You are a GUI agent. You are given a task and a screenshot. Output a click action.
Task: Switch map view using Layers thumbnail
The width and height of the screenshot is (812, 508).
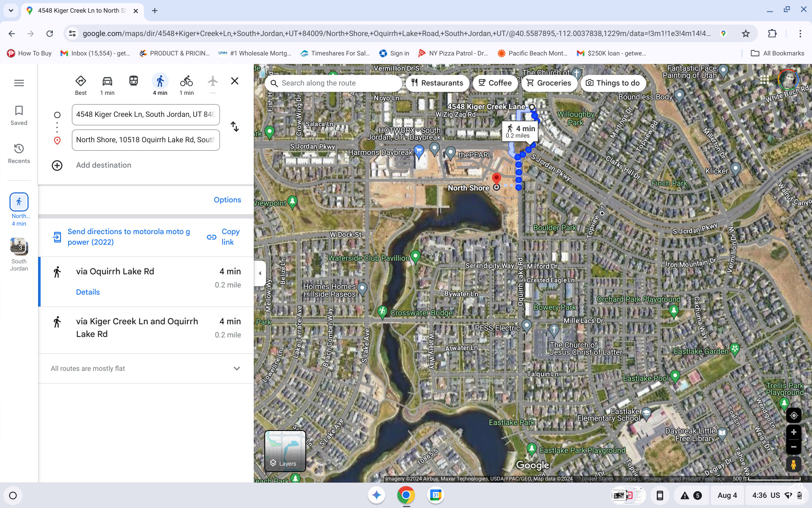[285, 451]
